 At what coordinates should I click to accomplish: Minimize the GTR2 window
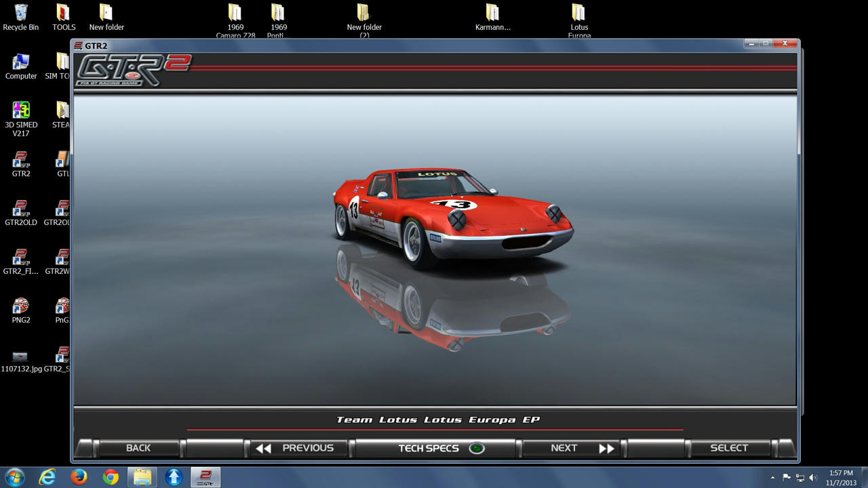(x=751, y=43)
